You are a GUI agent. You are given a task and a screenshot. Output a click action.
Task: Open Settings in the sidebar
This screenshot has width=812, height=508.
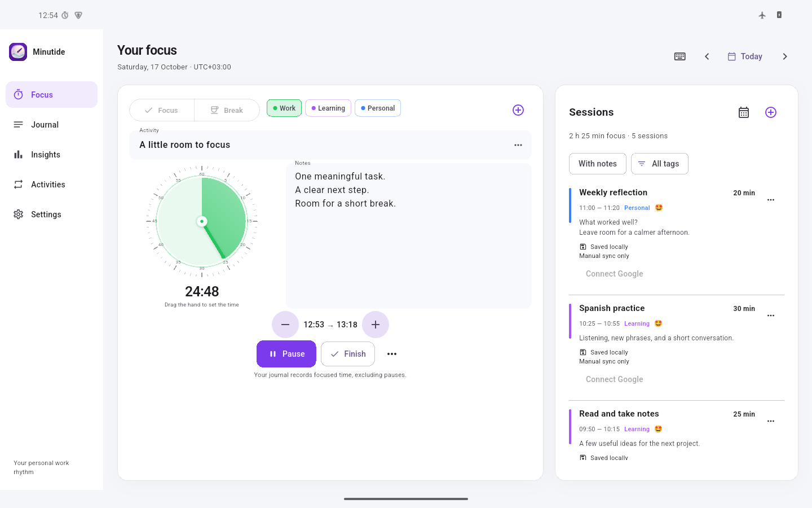51,214
